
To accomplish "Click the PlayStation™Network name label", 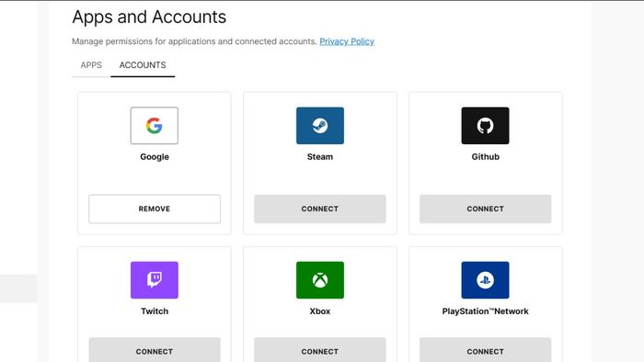I will point(485,311).
